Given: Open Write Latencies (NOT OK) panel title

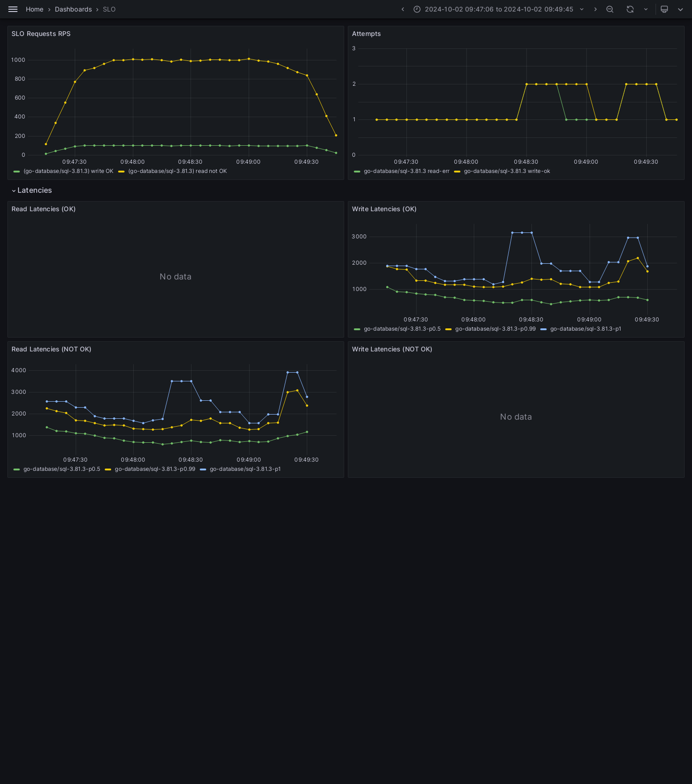Looking at the screenshot, I should point(392,349).
